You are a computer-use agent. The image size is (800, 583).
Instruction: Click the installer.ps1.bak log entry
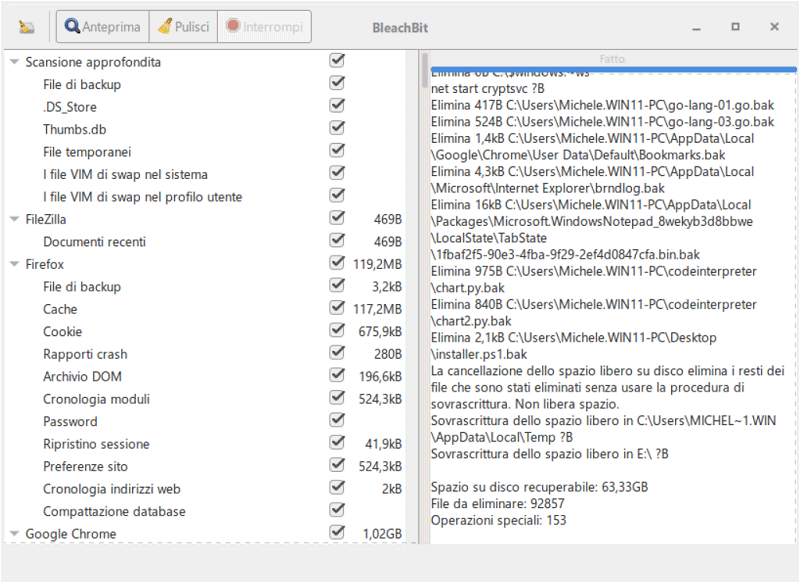574,346
